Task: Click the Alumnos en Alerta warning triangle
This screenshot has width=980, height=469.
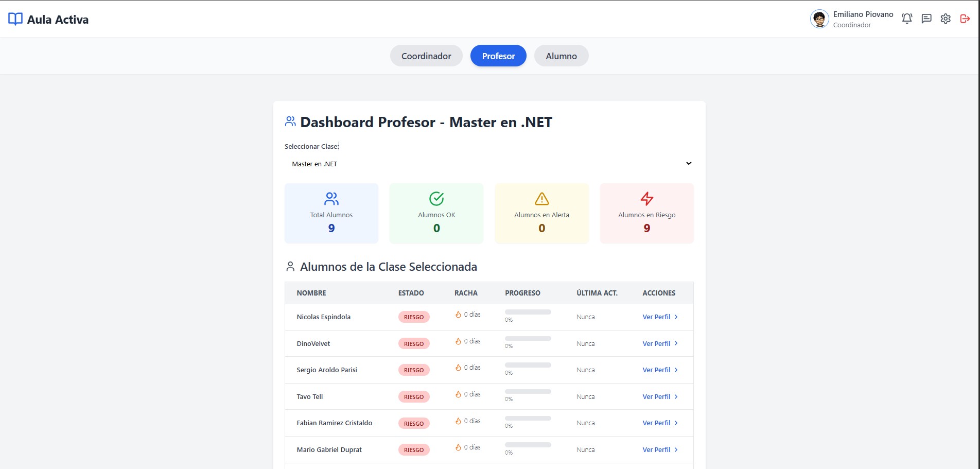Action: click(541, 199)
